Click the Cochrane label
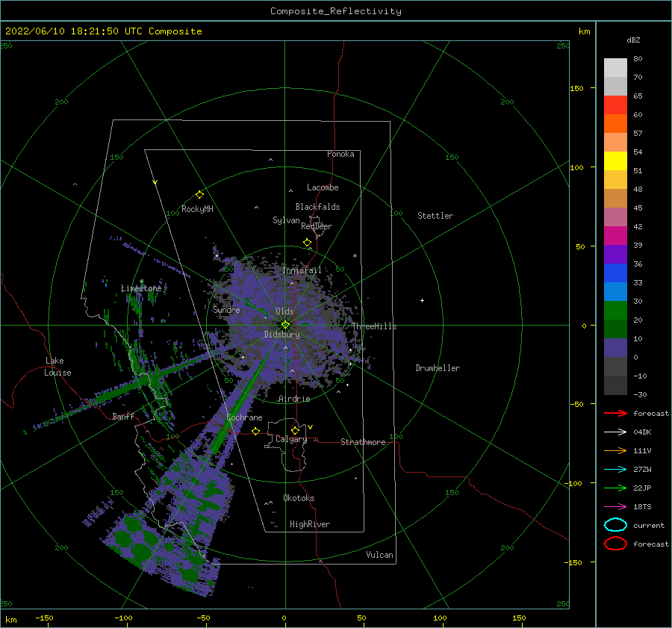This screenshot has width=672, height=628. [244, 417]
